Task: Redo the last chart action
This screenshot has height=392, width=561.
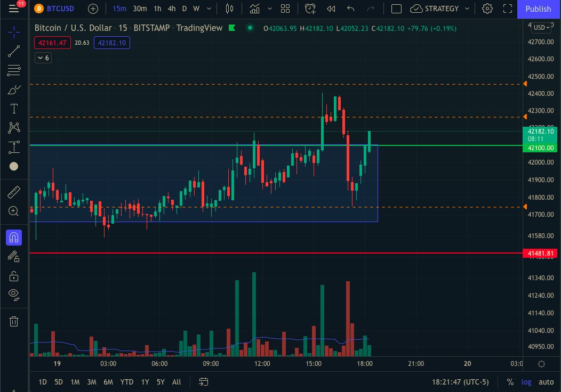Action: click(371, 9)
